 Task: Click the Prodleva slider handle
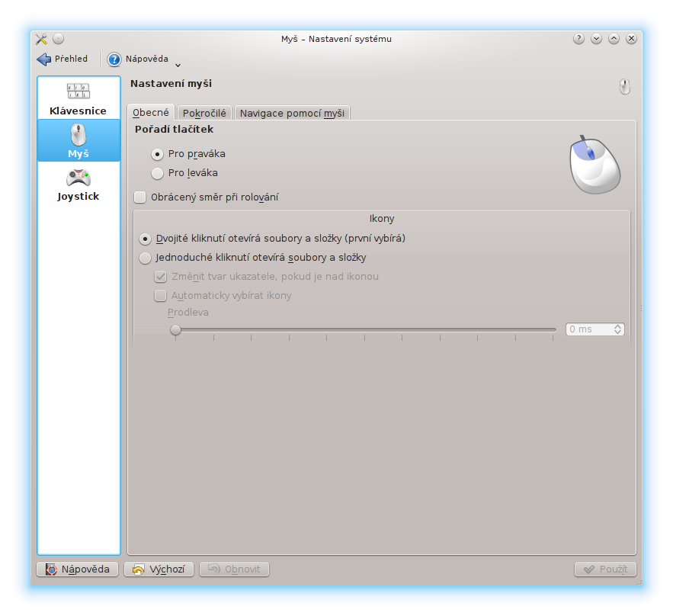[175, 329]
